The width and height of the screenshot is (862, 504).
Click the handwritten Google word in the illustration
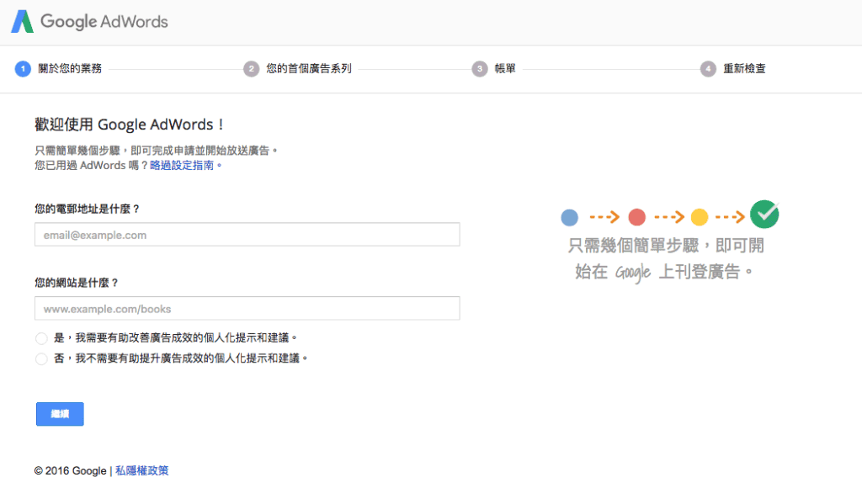[x=633, y=272]
